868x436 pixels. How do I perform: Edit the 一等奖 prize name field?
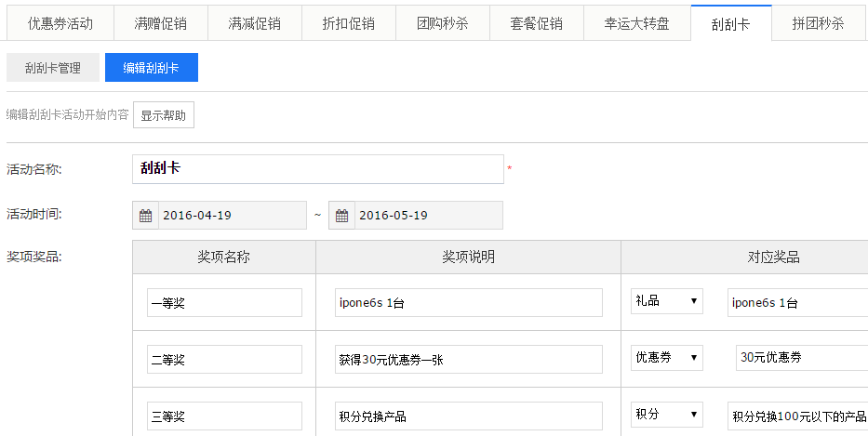coord(224,303)
